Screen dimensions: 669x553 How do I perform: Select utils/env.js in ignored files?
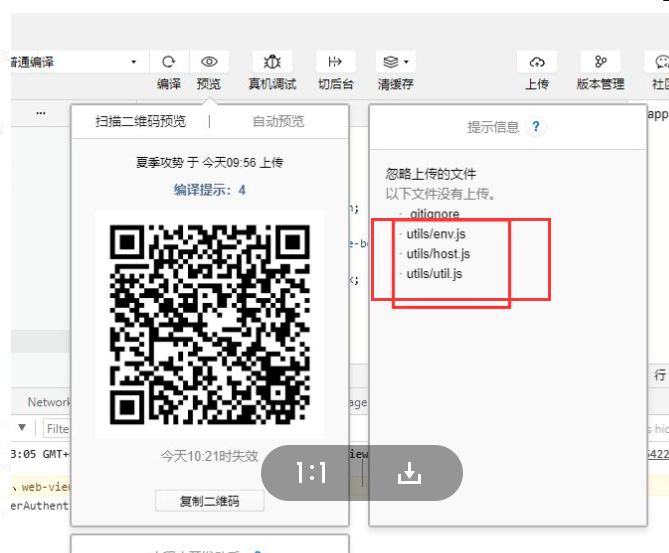436,234
